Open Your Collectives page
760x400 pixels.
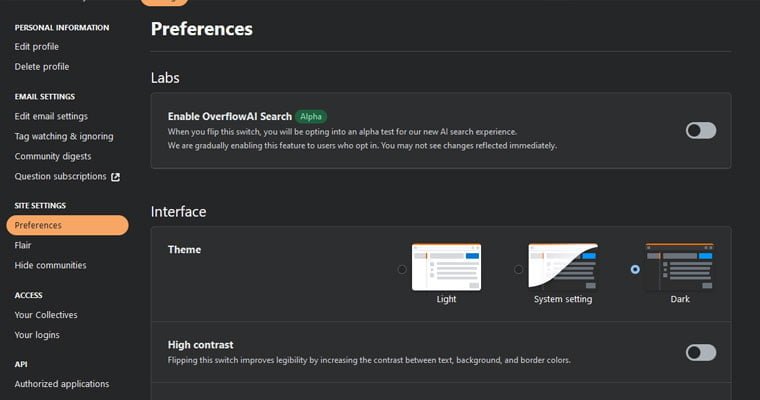(x=46, y=315)
